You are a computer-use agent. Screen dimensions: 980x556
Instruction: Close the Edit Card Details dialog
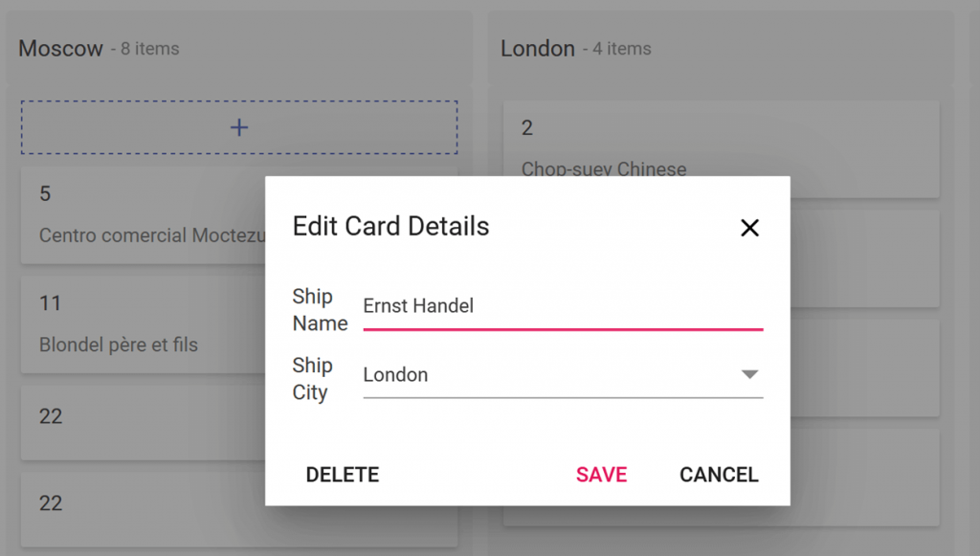pos(749,227)
